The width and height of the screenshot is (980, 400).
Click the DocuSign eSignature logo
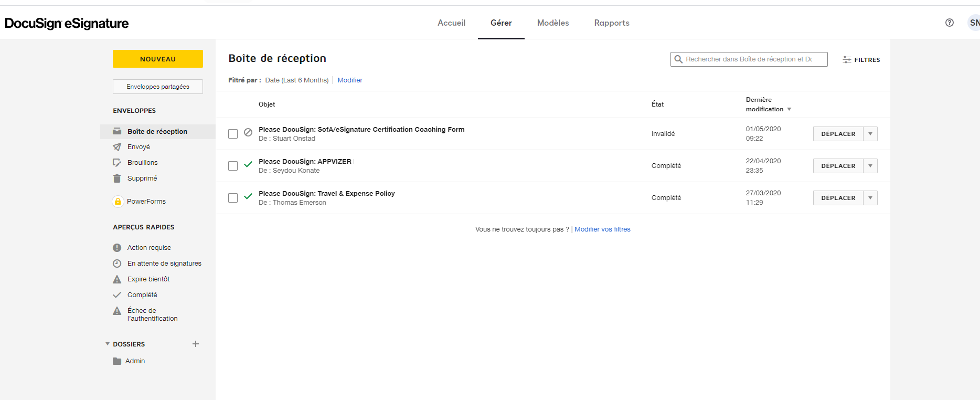(67, 23)
